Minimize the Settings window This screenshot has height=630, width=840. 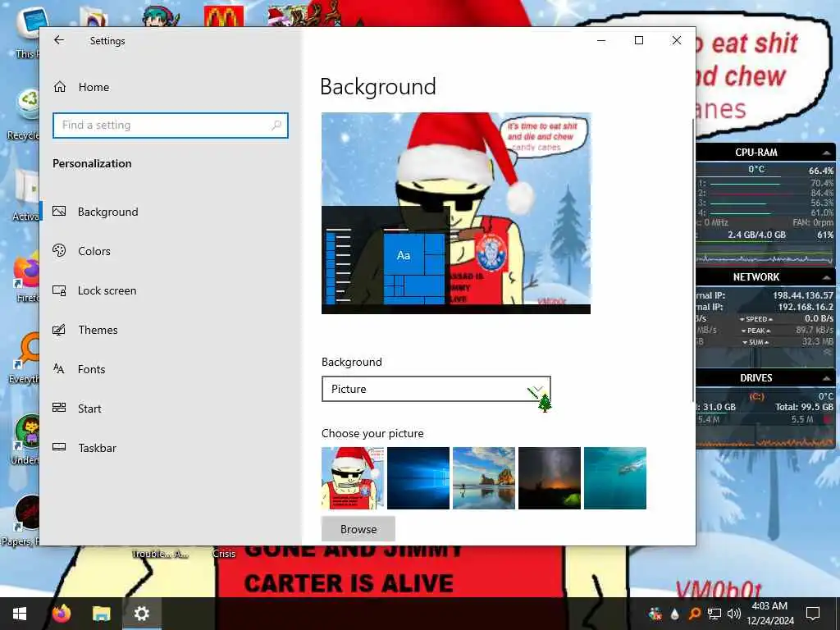point(601,40)
